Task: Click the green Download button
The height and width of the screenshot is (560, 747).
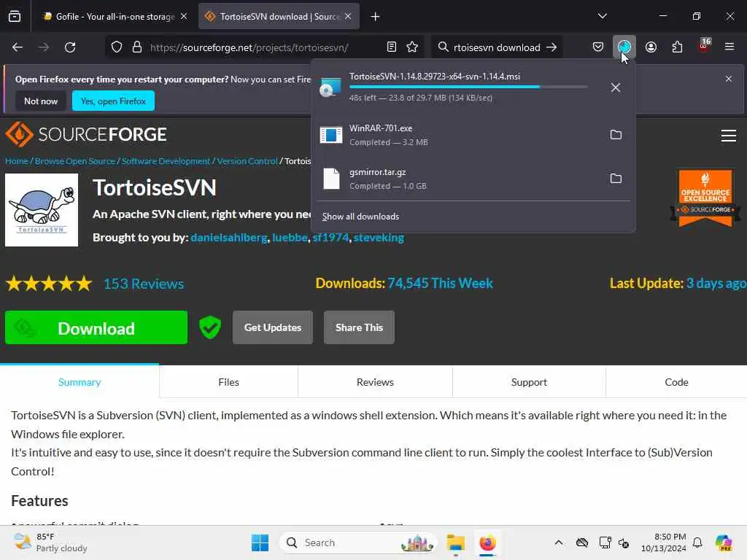Action: (96, 327)
